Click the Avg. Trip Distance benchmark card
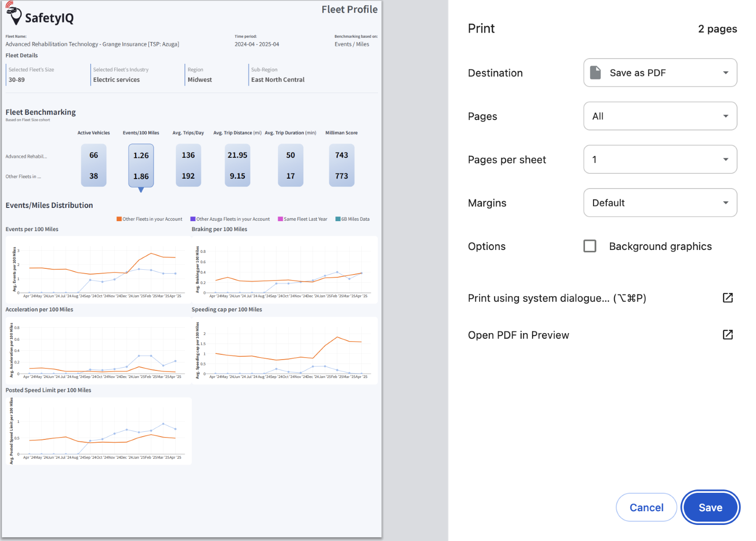The image size is (756, 541). point(237,165)
